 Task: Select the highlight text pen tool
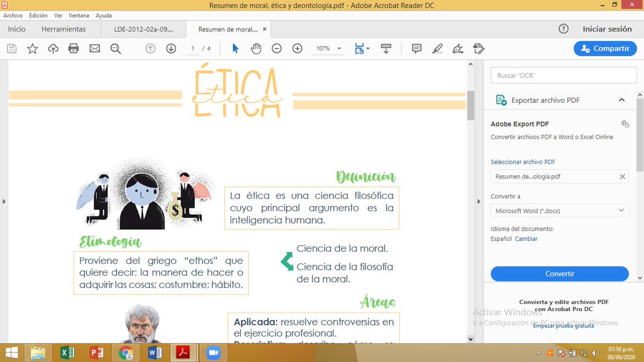(x=437, y=49)
